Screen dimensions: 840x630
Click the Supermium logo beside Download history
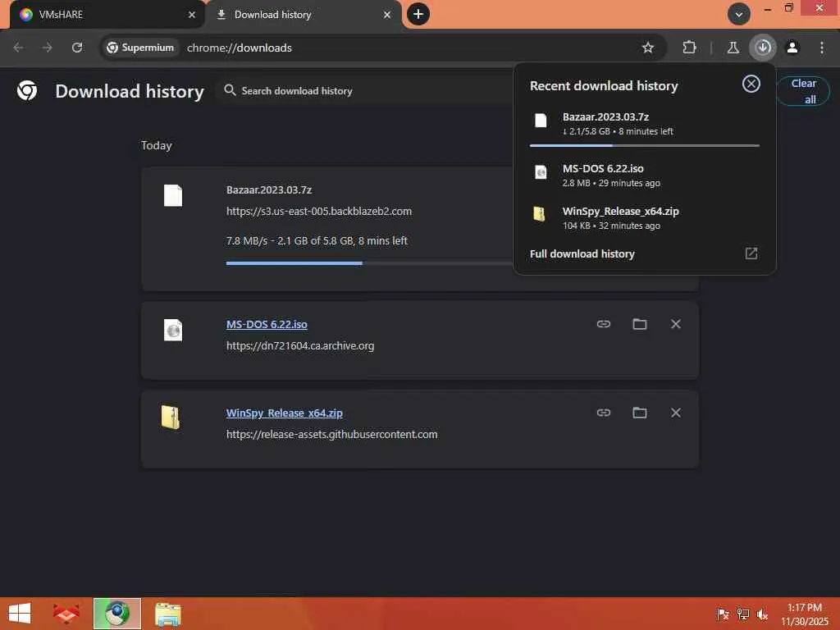click(x=27, y=90)
